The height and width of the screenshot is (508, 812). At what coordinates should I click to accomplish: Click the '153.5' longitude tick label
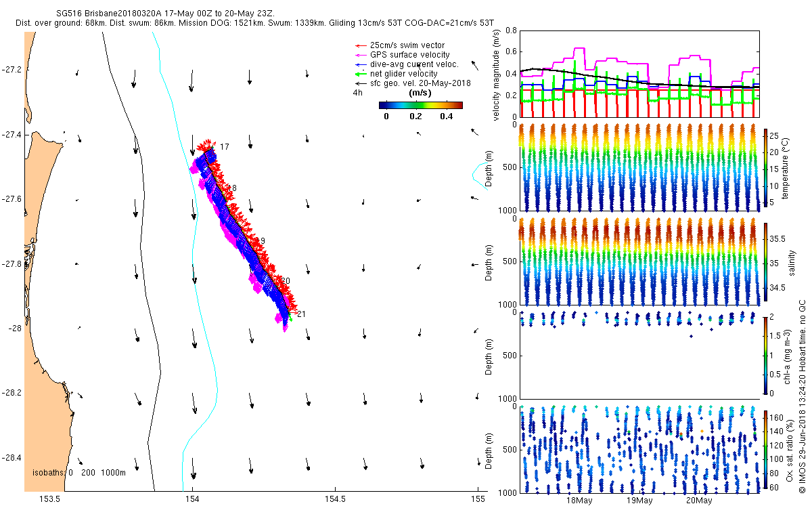(x=50, y=500)
